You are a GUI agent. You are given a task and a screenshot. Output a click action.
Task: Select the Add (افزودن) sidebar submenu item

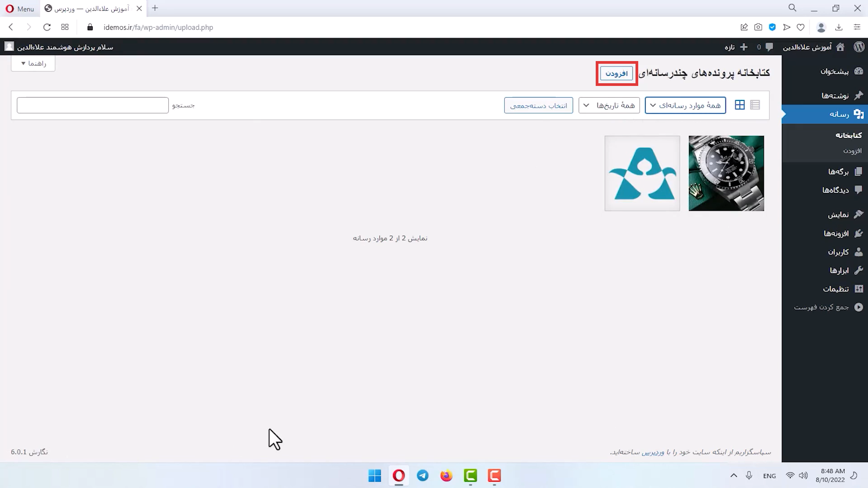[852, 151]
